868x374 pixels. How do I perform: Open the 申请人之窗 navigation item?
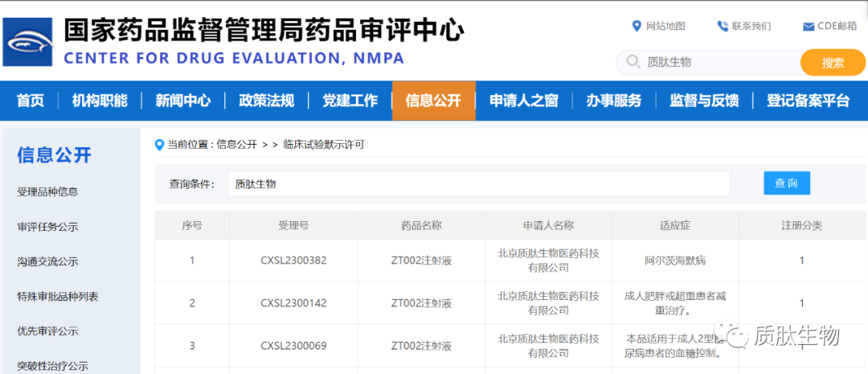tap(524, 101)
